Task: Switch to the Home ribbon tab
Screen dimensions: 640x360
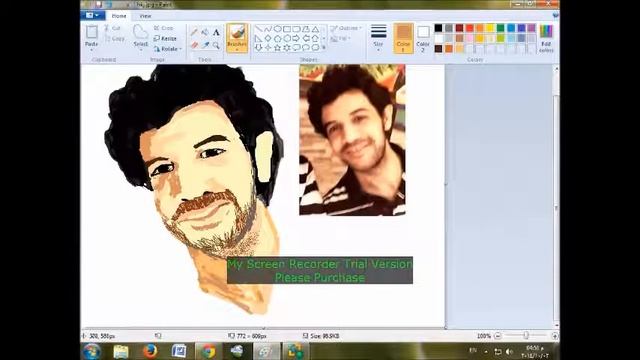Action: pyautogui.click(x=119, y=16)
